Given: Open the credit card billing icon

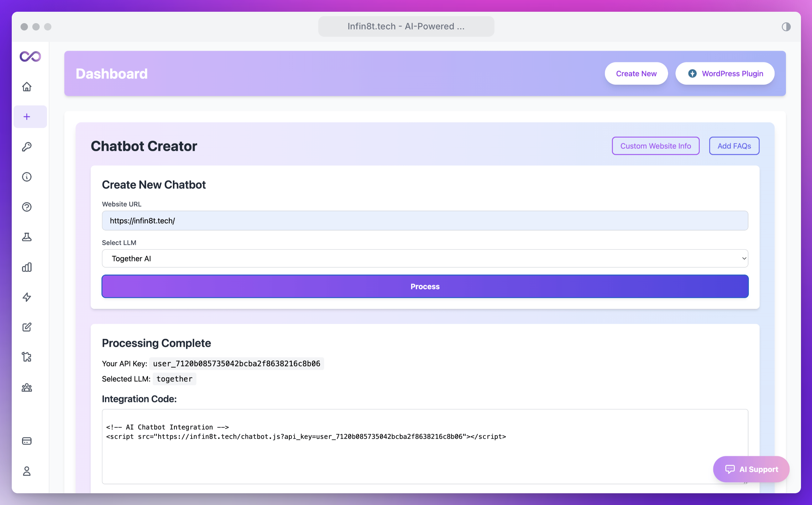Looking at the screenshot, I should coord(27,441).
